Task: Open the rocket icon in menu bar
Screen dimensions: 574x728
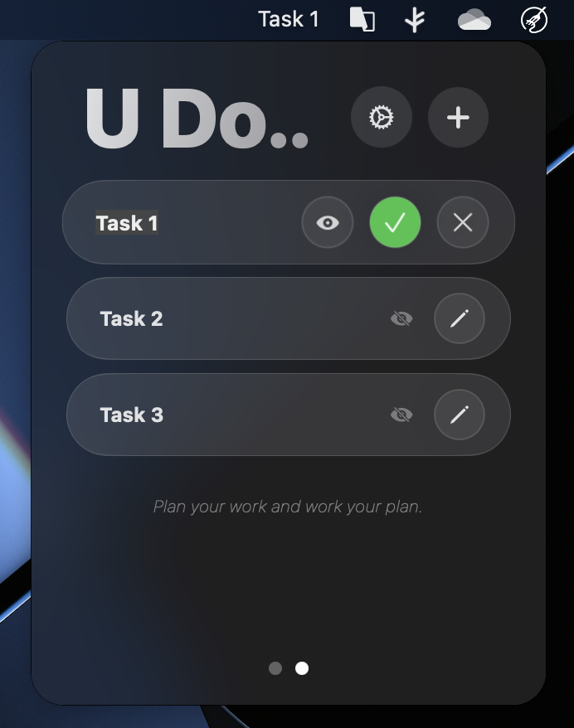Action: click(533, 20)
